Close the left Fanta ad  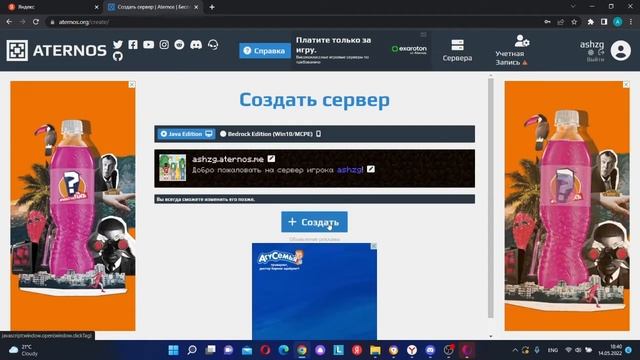pyautogui.click(x=132, y=84)
